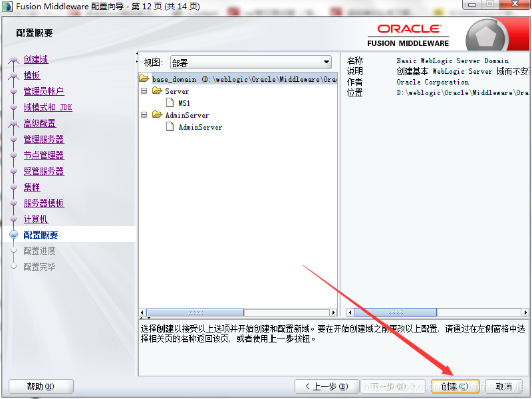532x399 pixels.
Task: Click the 取消 cancel button
Action: [503, 386]
